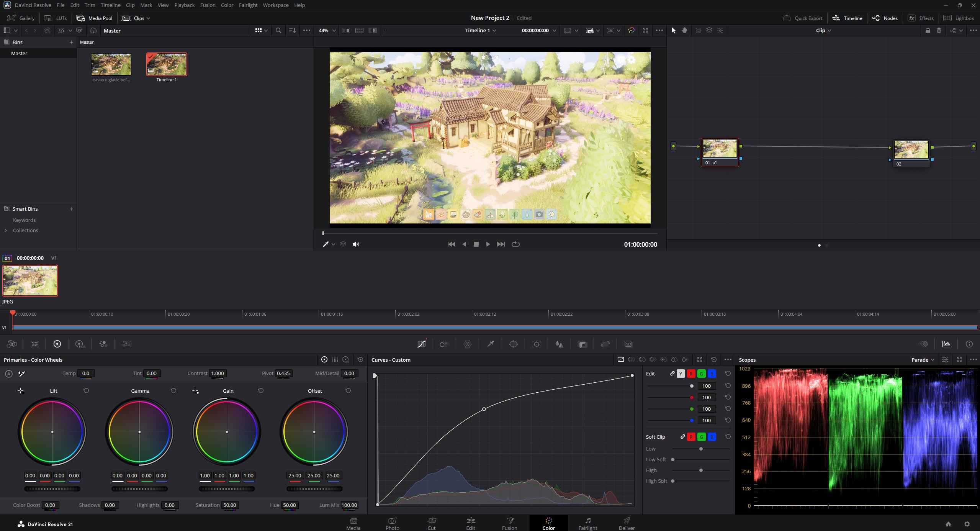The width and height of the screenshot is (980, 531).
Task: Adjust the Gamma master wheel slider
Action: 139,488
